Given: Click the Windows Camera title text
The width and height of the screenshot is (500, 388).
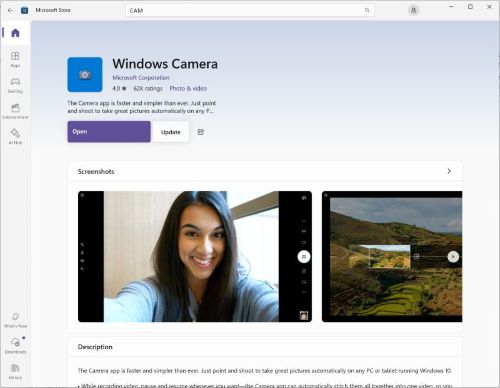Looking at the screenshot, I should point(165,64).
